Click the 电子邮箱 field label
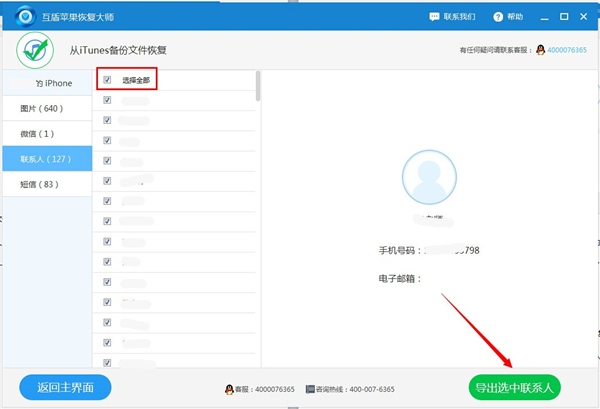600x409 pixels. pos(399,279)
